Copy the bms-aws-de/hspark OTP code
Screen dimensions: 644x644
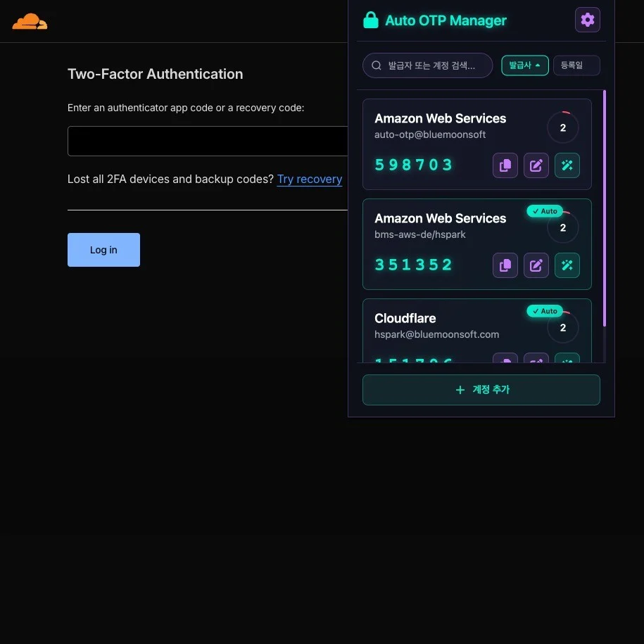[505, 265]
